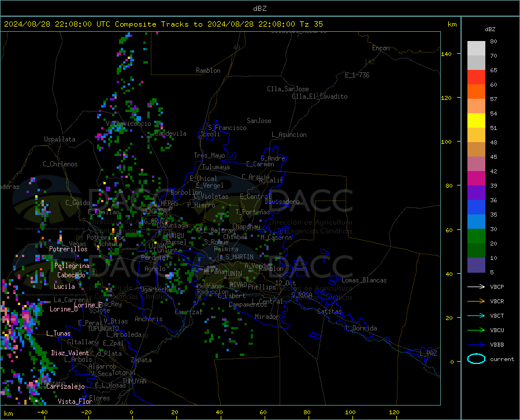This screenshot has width=520, height=420.
Task: Select the green 20 dBZ color swatch
Action: click(476, 236)
